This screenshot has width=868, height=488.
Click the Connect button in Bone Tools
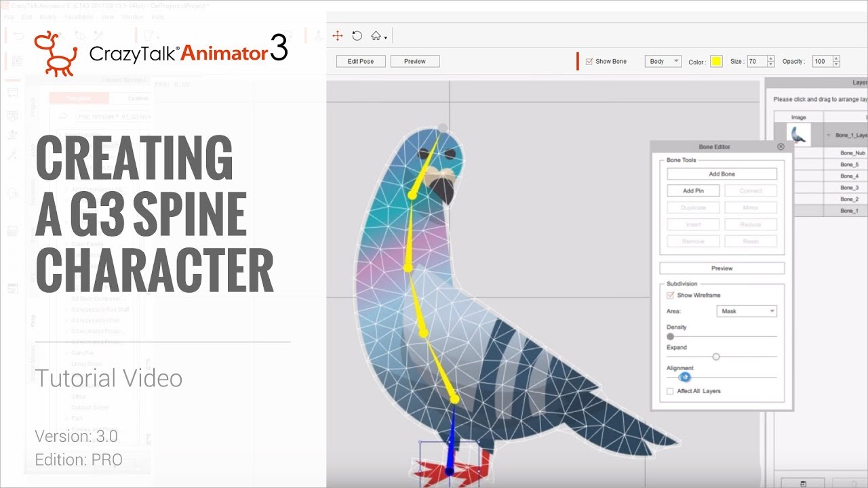751,191
